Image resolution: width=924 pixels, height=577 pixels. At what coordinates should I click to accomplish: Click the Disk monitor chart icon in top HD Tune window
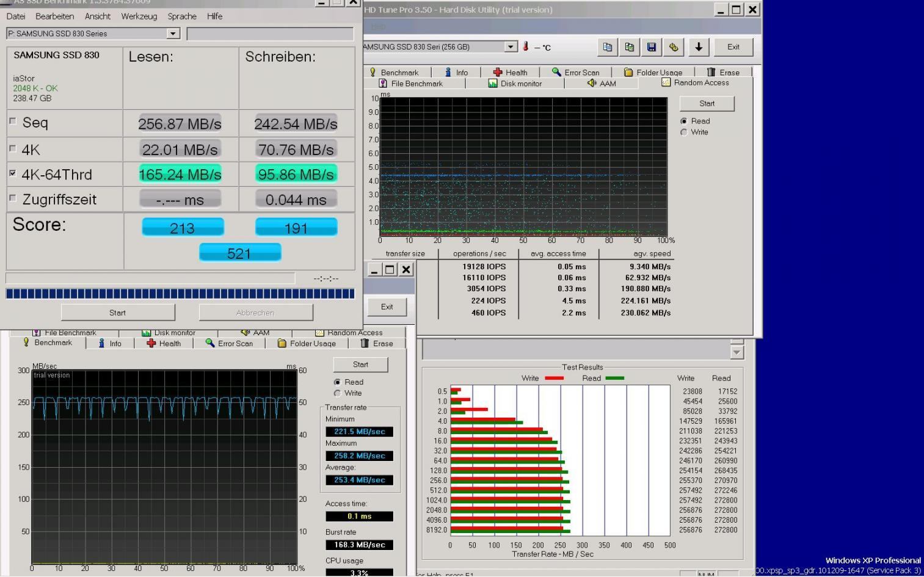[493, 83]
